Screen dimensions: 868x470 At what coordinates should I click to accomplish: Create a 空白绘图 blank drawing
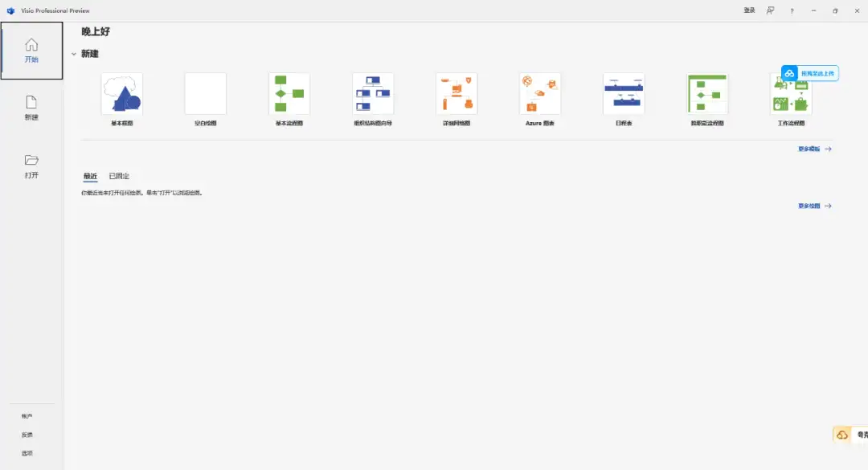coord(206,94)
